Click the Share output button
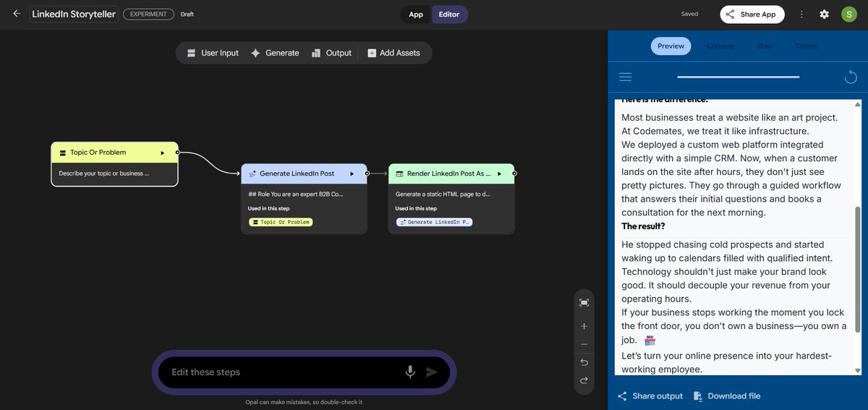The height and width of the screenshot is (410, 868). (x=650, y=396)
